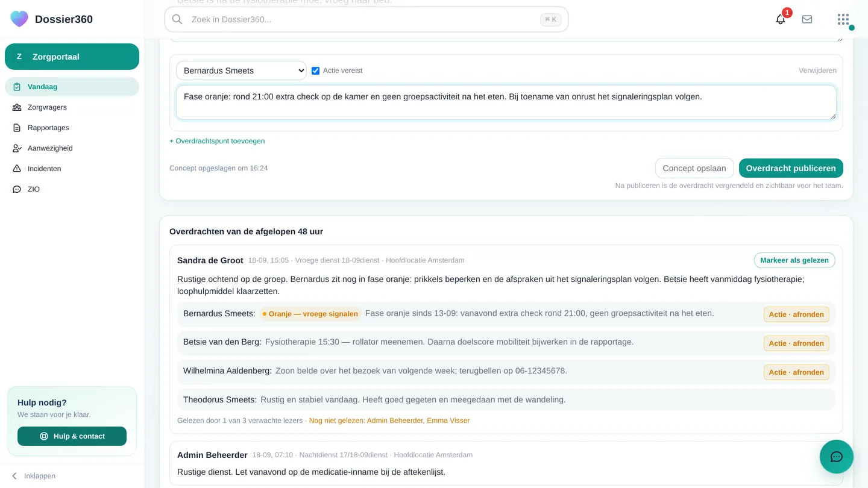The width and height of the screenshot is (868, 488).
Task: Click the Admin Beheerder handover author name
Action: coord(212,455)
